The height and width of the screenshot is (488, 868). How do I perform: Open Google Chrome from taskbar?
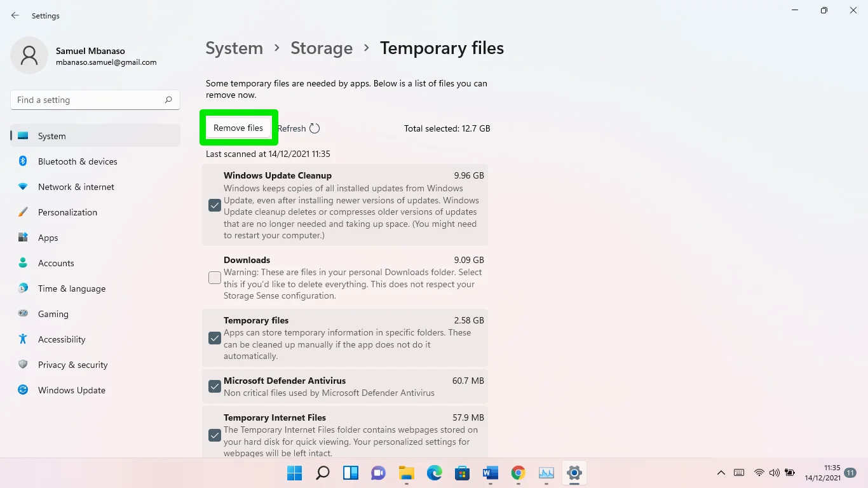click(519, 473)
